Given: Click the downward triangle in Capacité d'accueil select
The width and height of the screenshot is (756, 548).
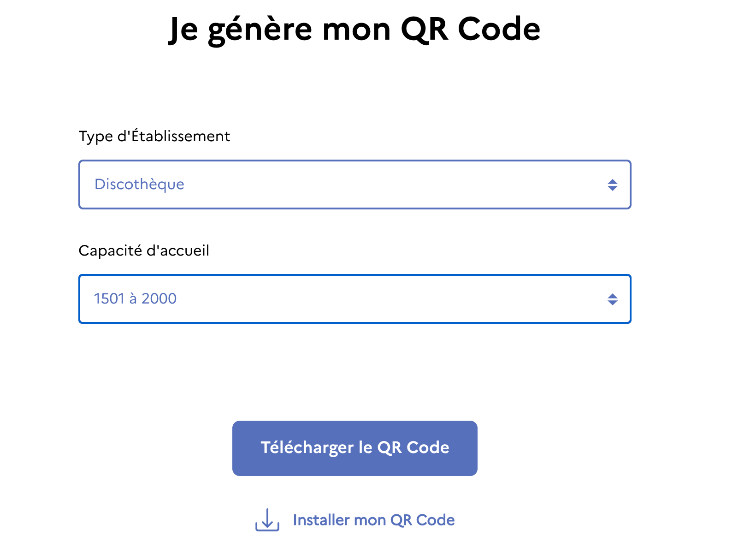Looking at the screenshot, I should click(612, 303).
